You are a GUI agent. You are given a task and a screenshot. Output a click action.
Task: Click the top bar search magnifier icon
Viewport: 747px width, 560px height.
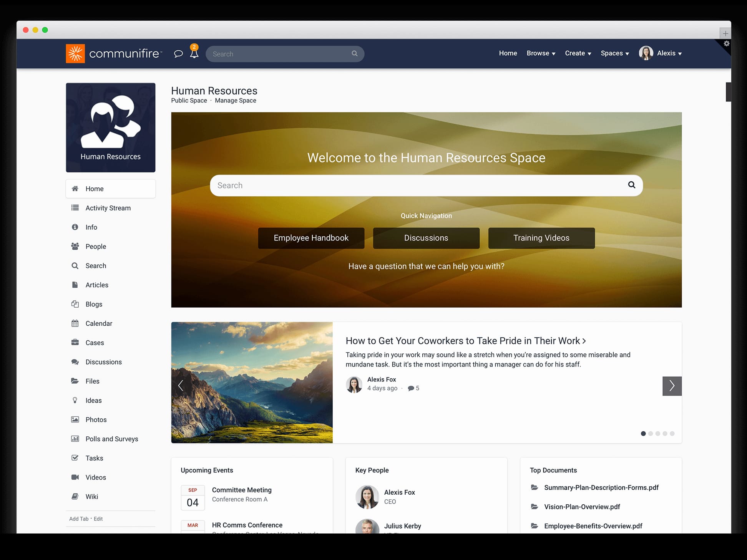tap(354, 54)
